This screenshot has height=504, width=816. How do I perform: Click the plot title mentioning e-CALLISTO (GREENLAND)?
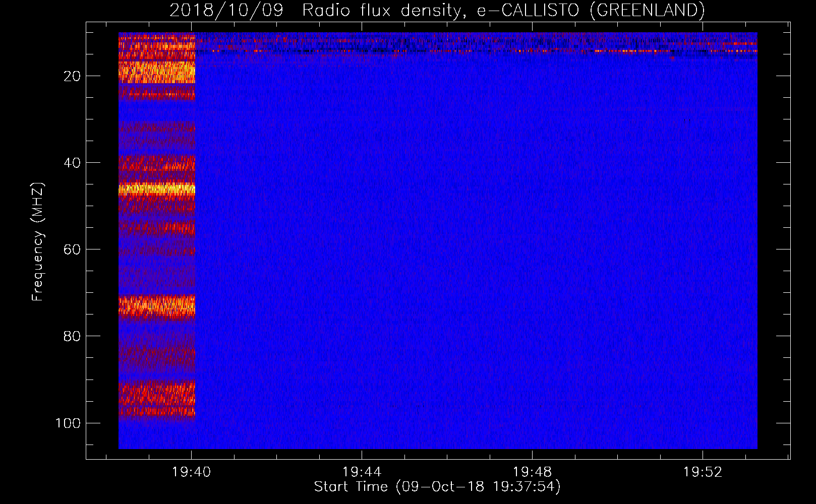coord(437,10)
